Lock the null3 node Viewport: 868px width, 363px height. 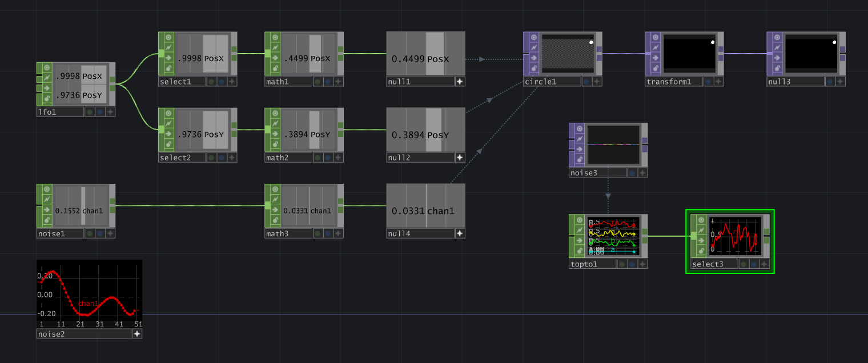(x=777, y=68)
